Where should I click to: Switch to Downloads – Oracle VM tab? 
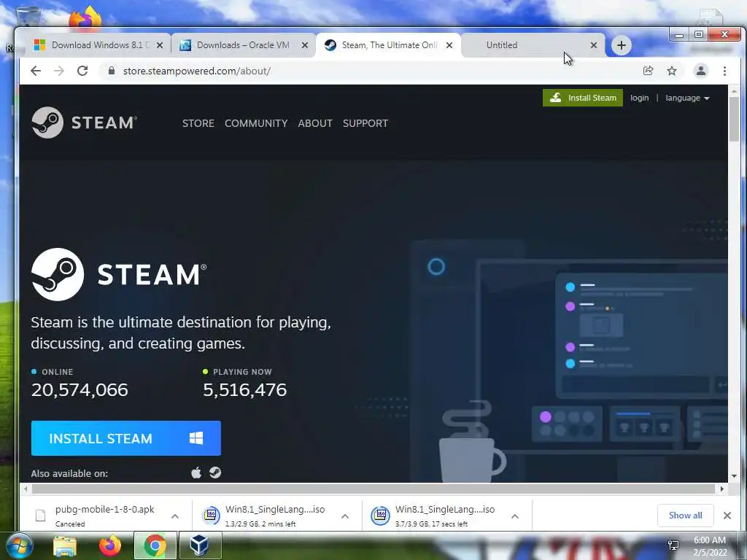(x=242, y=45)
